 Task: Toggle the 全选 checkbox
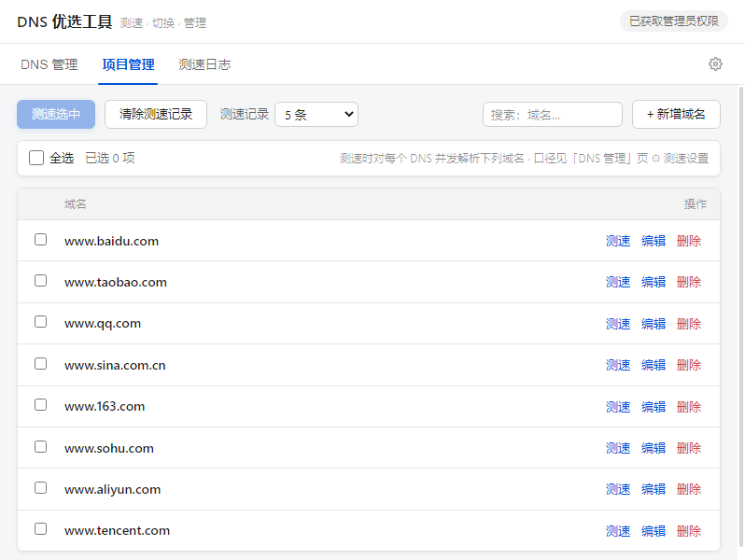(36, 158)
